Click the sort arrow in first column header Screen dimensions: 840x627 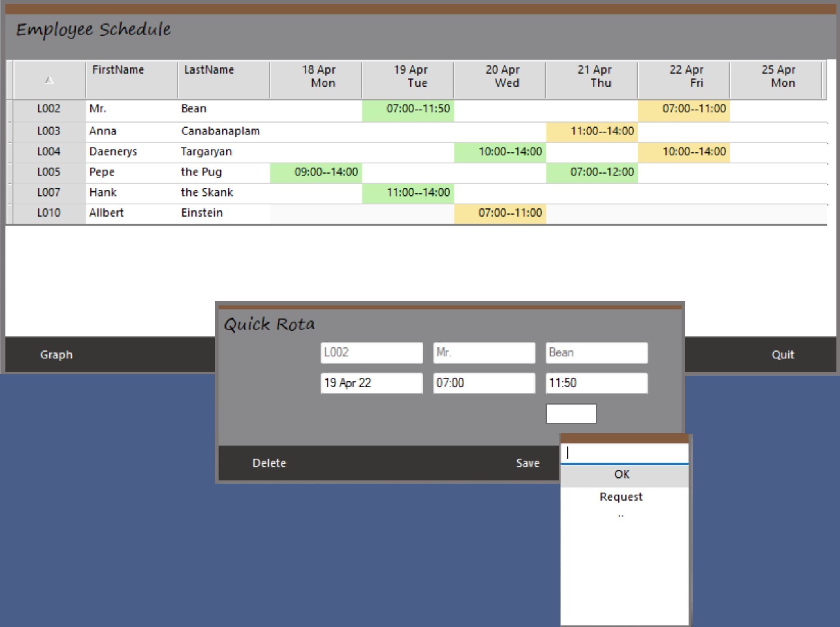[49, 80]
